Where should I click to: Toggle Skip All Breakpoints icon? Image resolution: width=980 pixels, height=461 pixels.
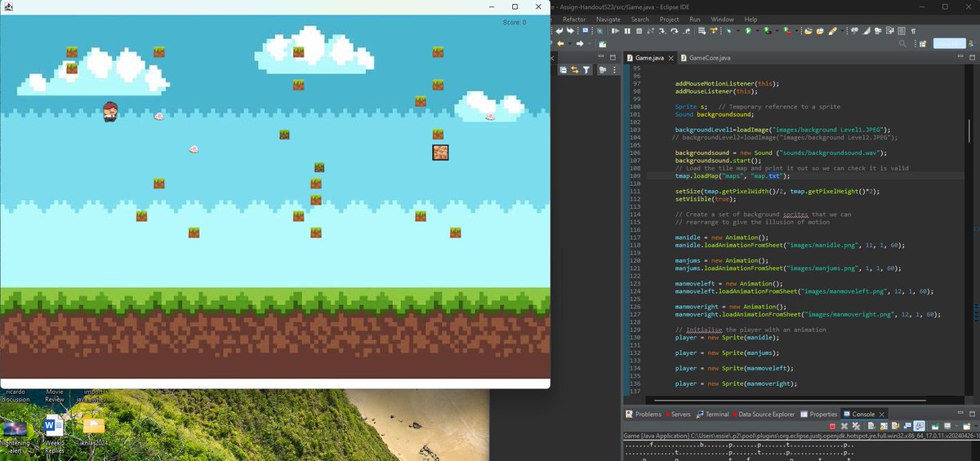click(599, 30)
